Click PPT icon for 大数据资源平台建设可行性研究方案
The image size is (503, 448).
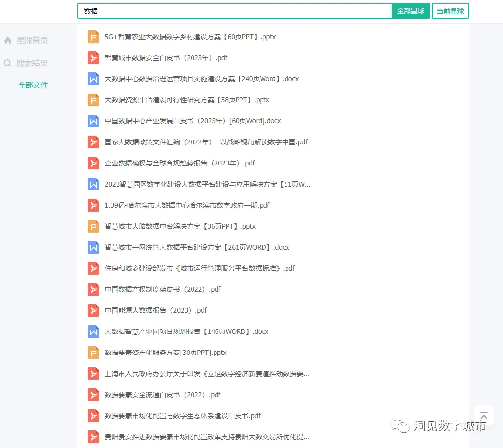94,100
